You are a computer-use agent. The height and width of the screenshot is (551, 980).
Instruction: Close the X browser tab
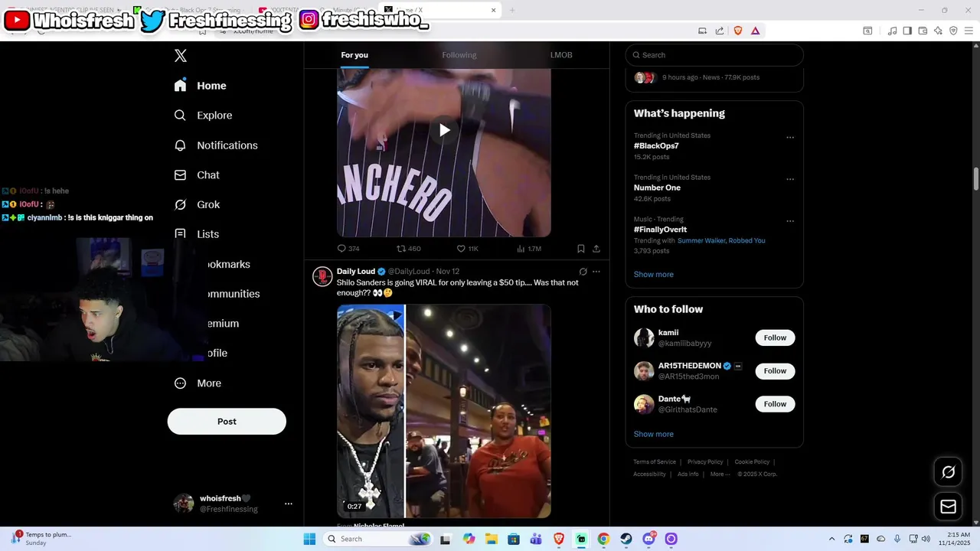(494, 10)
